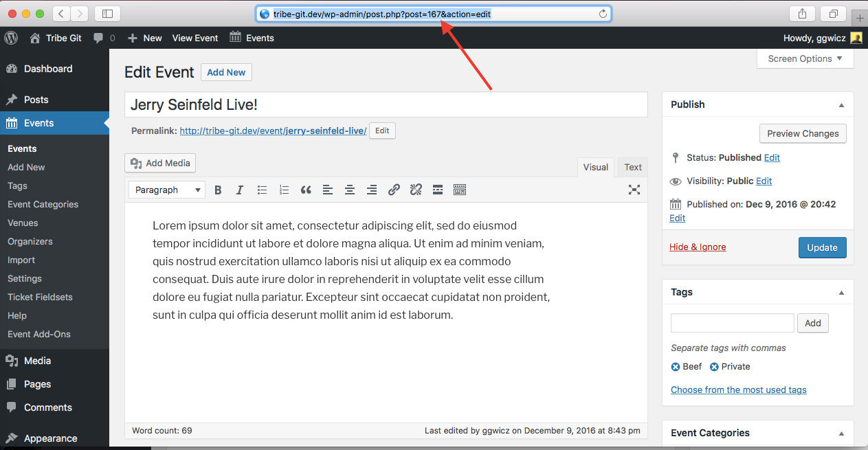The image size is (868, 450).
Task: Show all Safari tabs overview
Action: [x=833, y=14]
